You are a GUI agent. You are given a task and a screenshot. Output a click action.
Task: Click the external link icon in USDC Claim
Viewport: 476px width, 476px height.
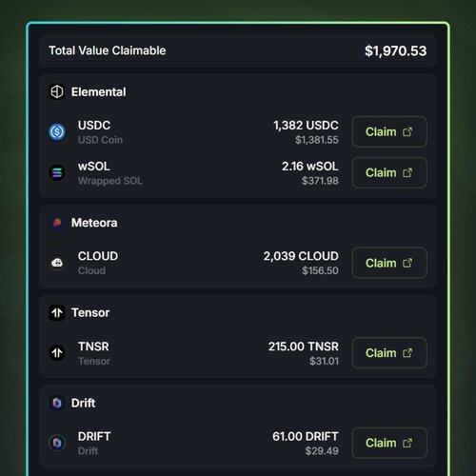coord(407,131)
